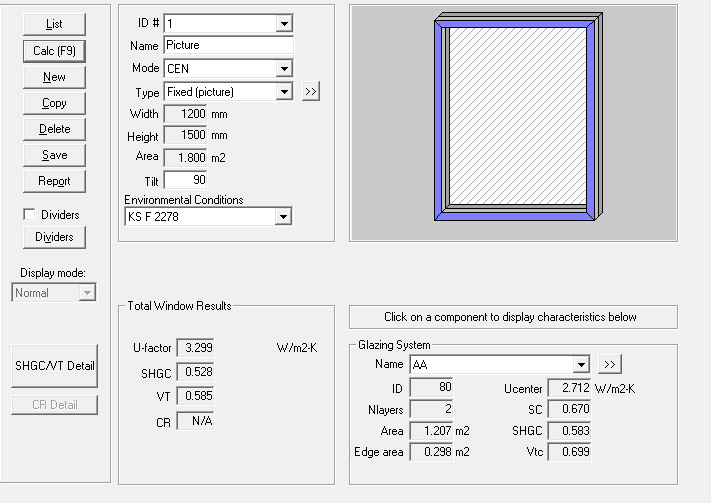Screen dimensions: 711x503
Task: Click the Tilt value field
Action: tap(184, 180)
